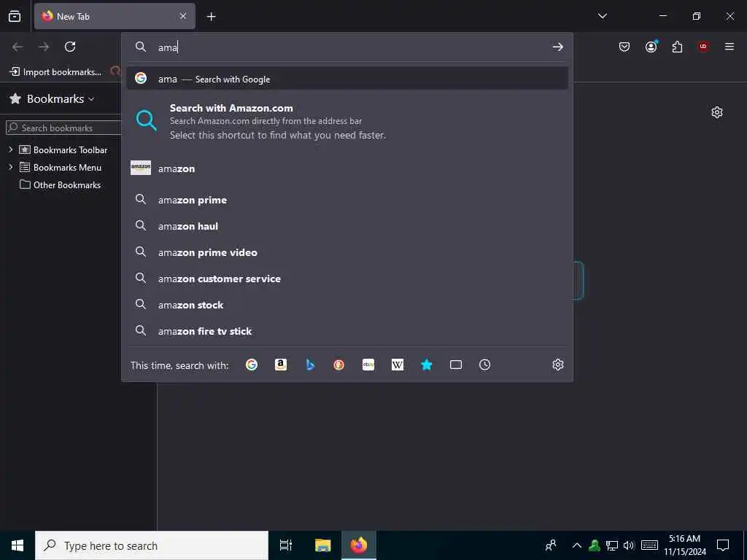Reload the current page
Screen dimensions: 747x560
(x=70, y=47)
